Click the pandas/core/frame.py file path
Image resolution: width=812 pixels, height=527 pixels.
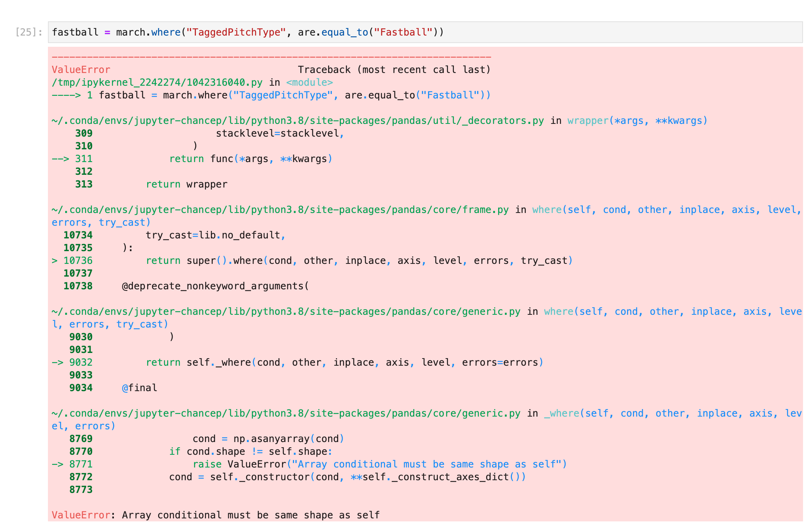point(280,210)
